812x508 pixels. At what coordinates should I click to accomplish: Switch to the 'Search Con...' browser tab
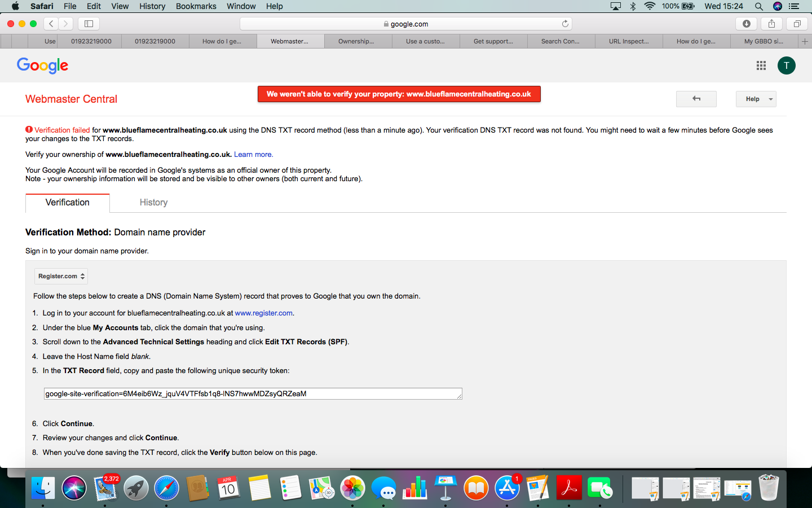coord(561,41)
